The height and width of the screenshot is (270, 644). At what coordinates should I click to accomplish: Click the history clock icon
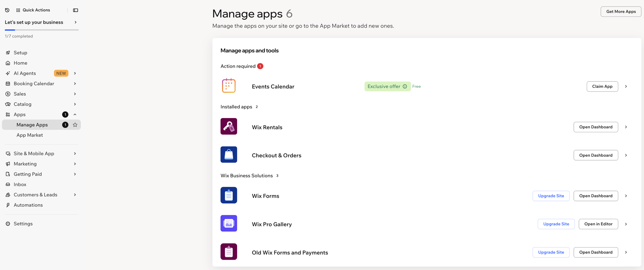(x=7, y=10)
